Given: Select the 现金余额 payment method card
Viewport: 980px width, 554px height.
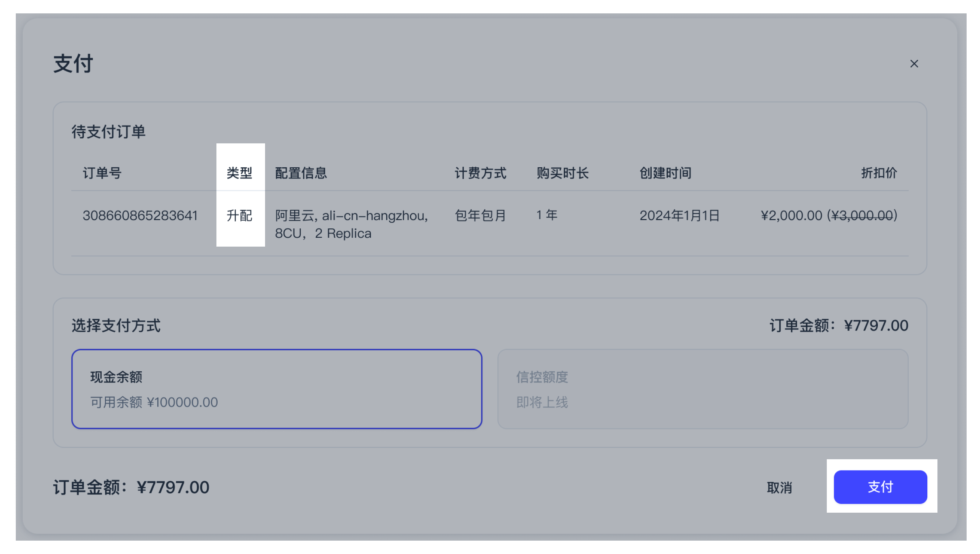Looking at the screenshot, I should point(277,389).
